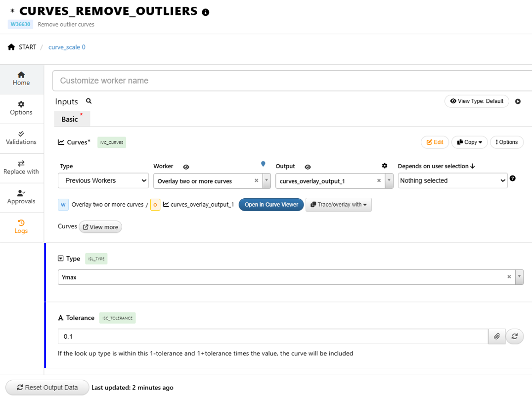Screen dimensions: 532x397
Task: Click the help question mark icon
Action: tap(513, 178)
